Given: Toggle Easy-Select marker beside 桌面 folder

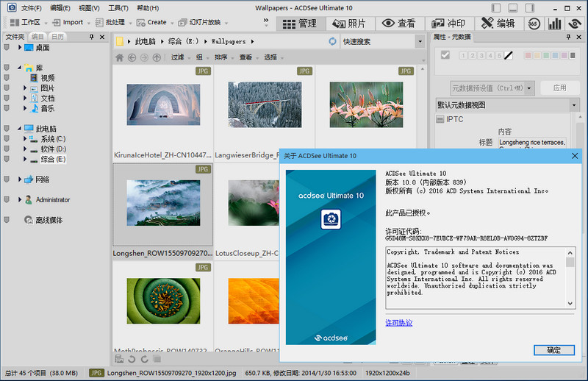Looking at the screenshot, I should click(7, 47).
